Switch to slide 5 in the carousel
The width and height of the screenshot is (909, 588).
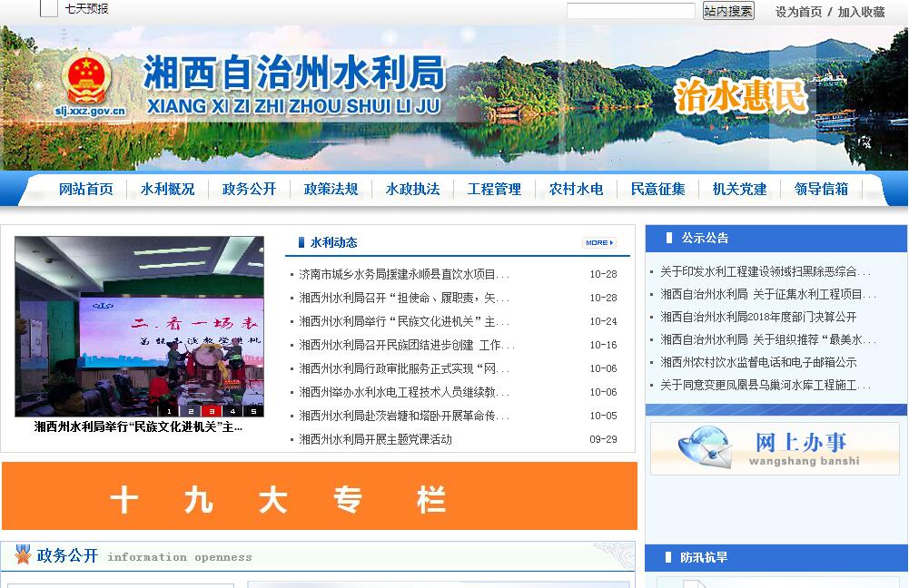(253, 411)
